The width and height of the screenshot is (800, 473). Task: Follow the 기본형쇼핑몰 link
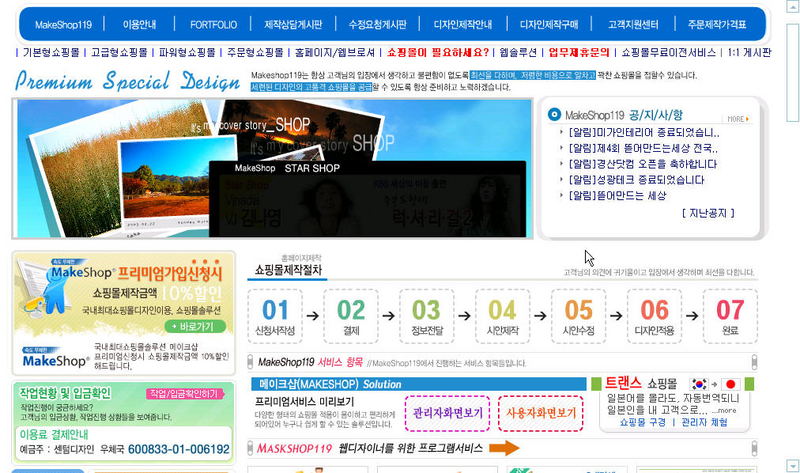pyautogui.click(x=51, y=52)
